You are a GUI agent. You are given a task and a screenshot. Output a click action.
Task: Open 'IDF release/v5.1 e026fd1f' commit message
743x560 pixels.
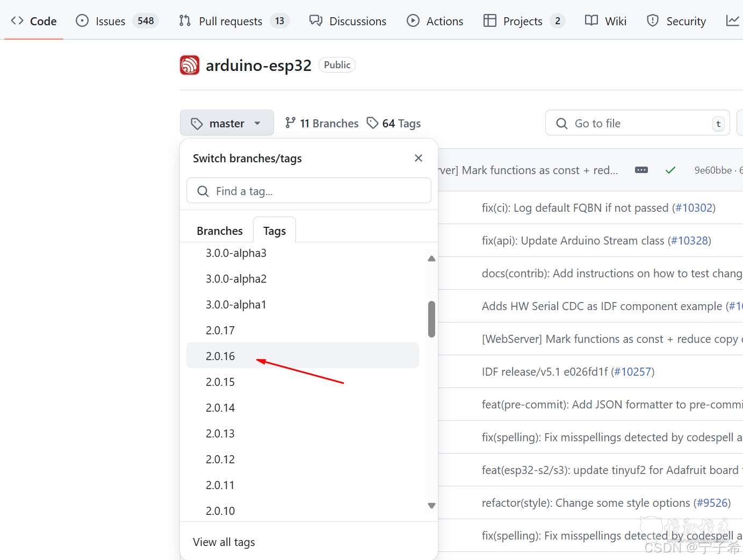click(545, 372)
